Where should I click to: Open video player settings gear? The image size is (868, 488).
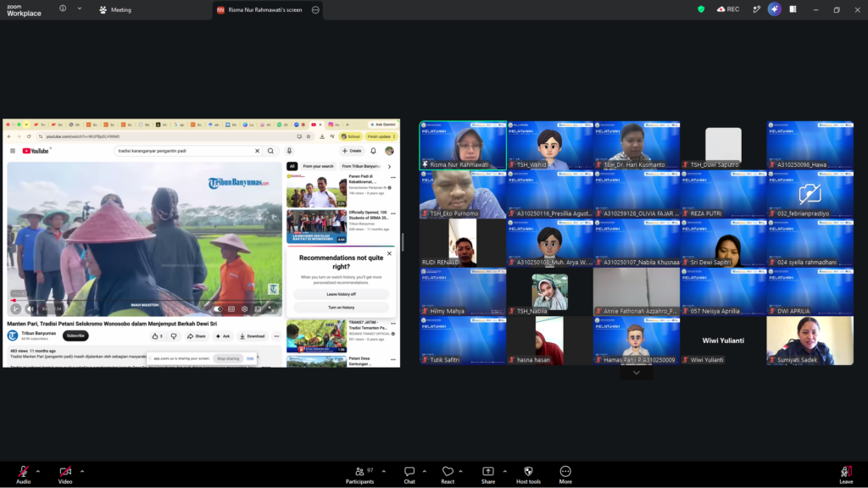(x=245, y=308)
